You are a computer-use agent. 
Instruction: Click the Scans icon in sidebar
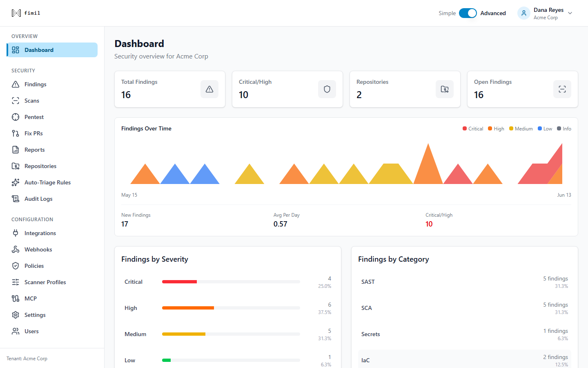tap(16, 101)
